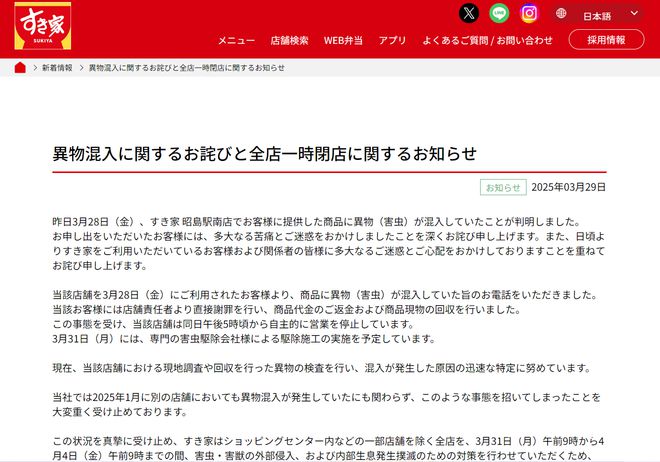Click the line starting この事態を受け
This screenshot has width=660, height=462.
click(234, 324)
